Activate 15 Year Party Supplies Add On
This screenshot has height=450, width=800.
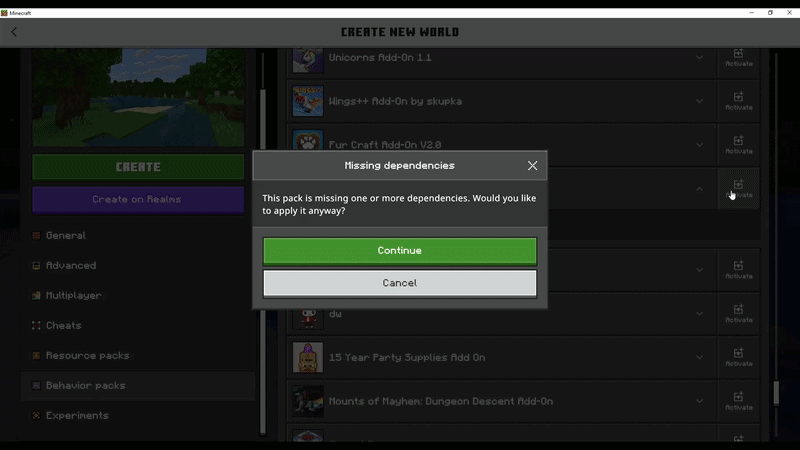click(x=738, y=358)
